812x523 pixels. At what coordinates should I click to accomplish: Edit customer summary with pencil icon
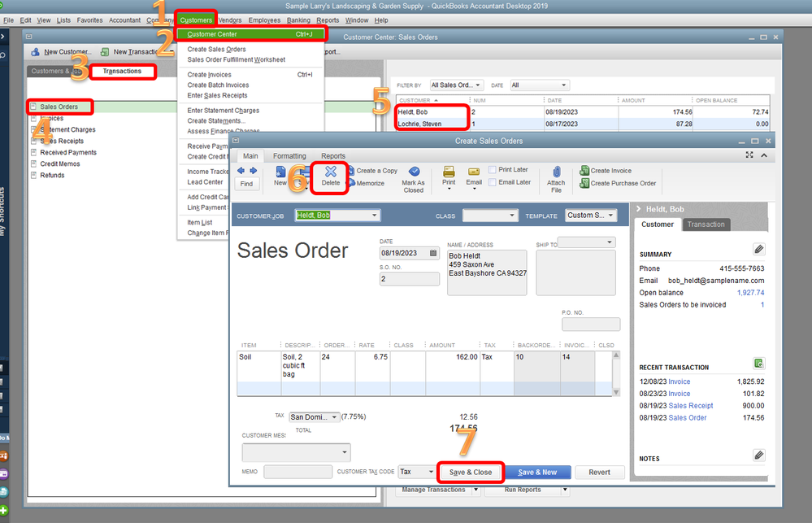point(758,250)
